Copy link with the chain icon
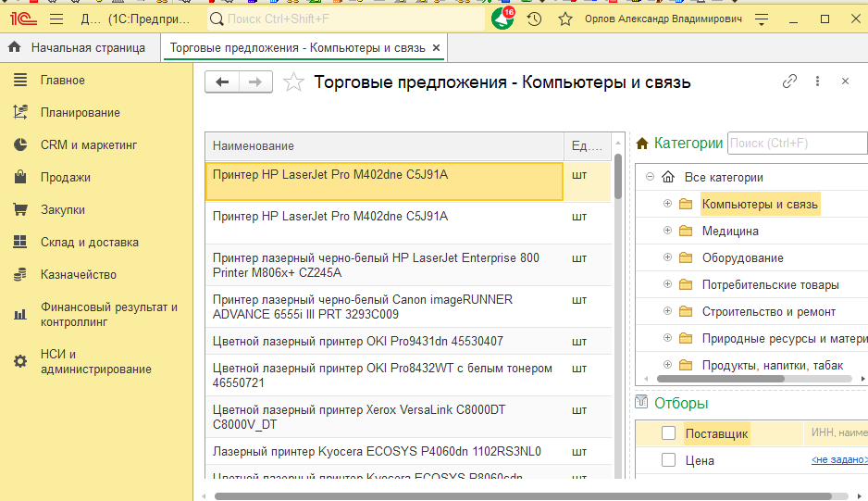 (789, 81)
